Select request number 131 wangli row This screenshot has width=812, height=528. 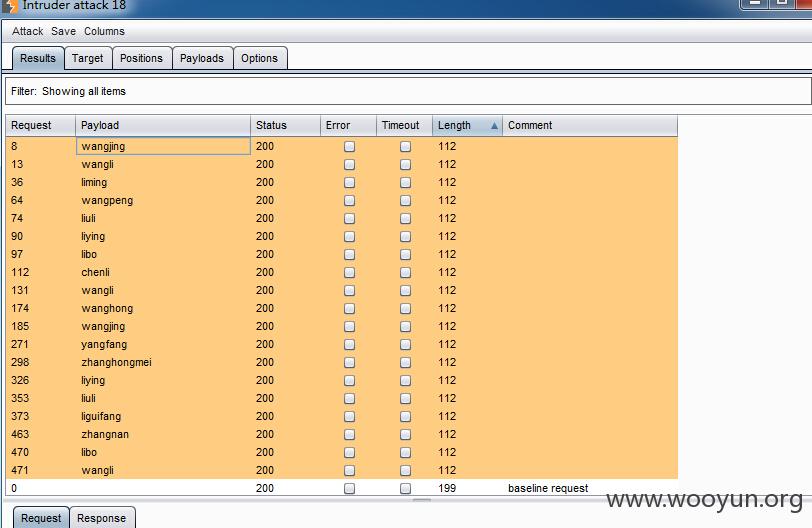point(342,290)
